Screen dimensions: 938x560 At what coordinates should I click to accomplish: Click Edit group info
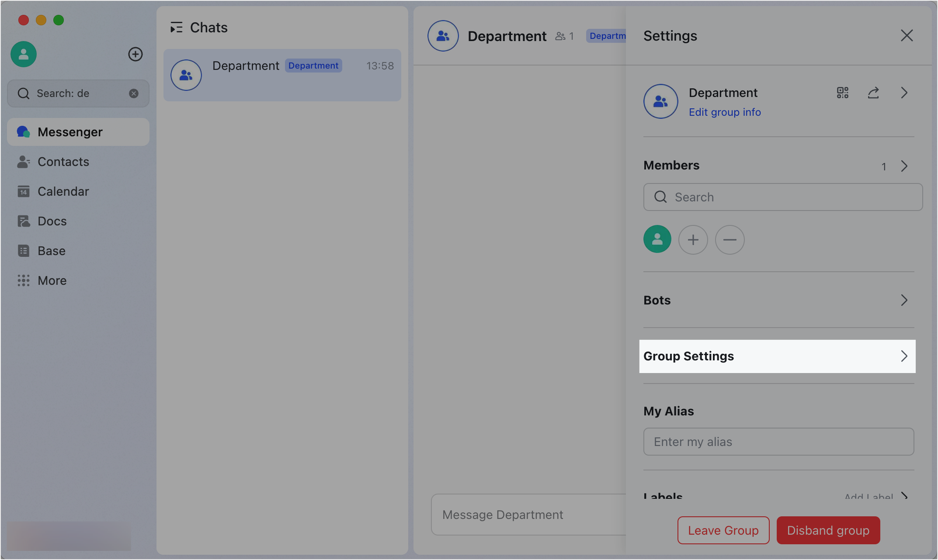724,112
